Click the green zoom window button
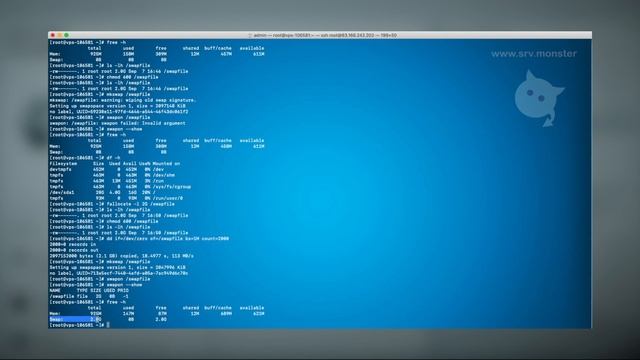640x360 pixels. coord(67,35)
